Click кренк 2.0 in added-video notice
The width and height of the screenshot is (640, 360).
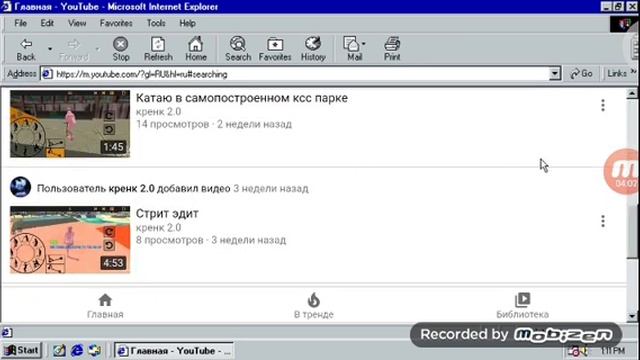[131, 189]
